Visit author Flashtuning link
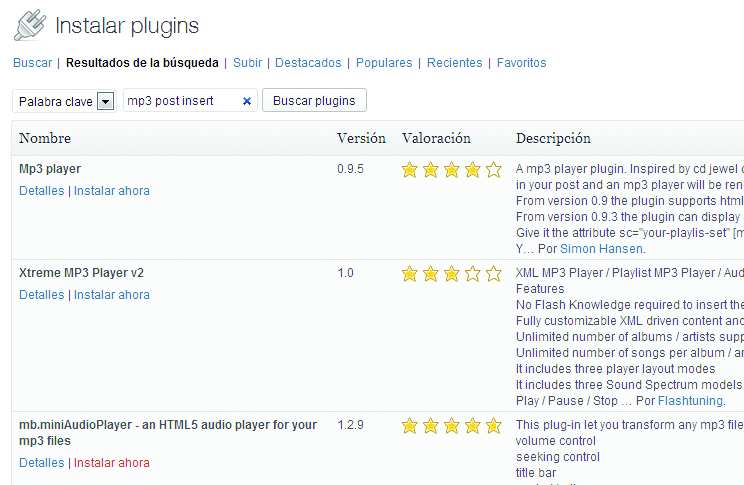 tap(690, 401)
